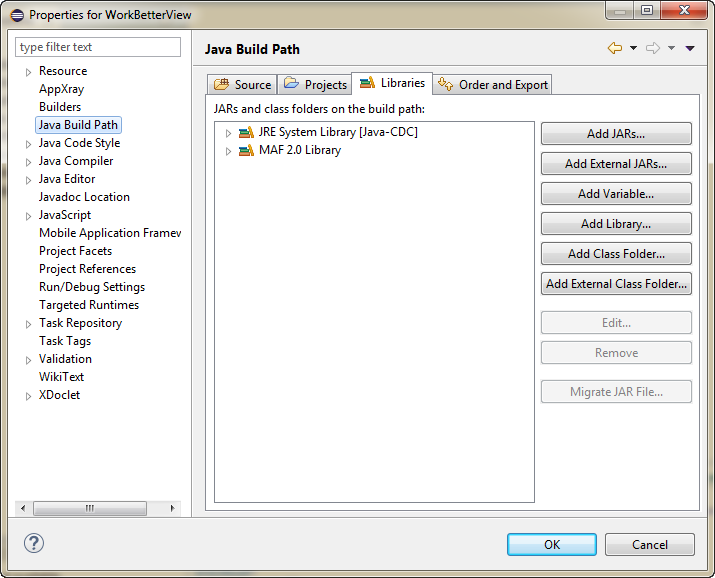Expand the XDoclet node

click(x=28, y=396)
